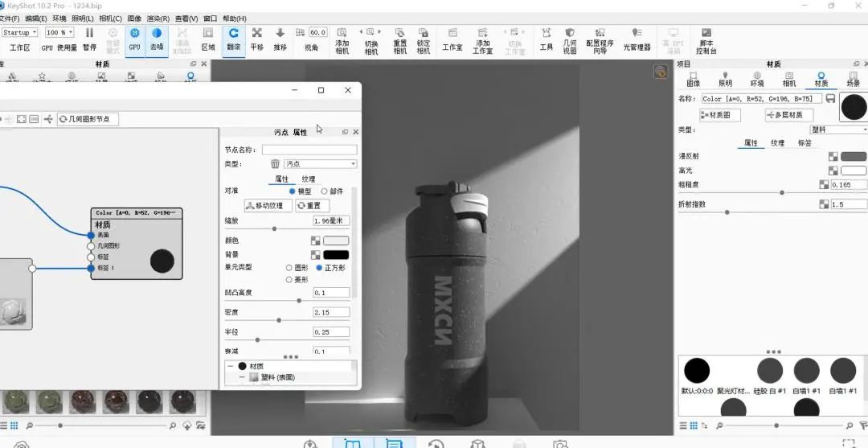The width and height of the screenshot is (868, 448).
Task: Click the render status icon in viewport corner
Action: pyautogui.click(x=661, y=71)
